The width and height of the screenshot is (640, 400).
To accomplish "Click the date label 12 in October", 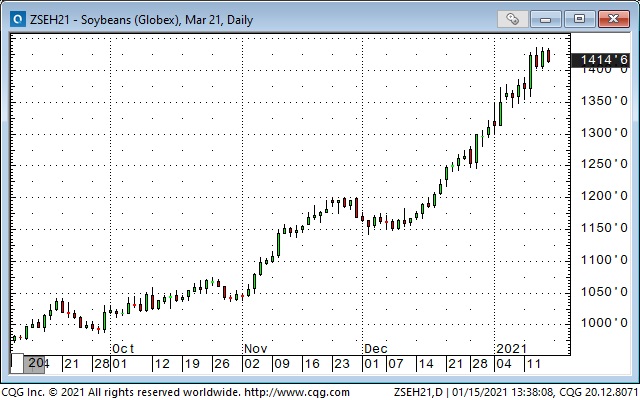I will pyautogui.click(x=162, y=364).
